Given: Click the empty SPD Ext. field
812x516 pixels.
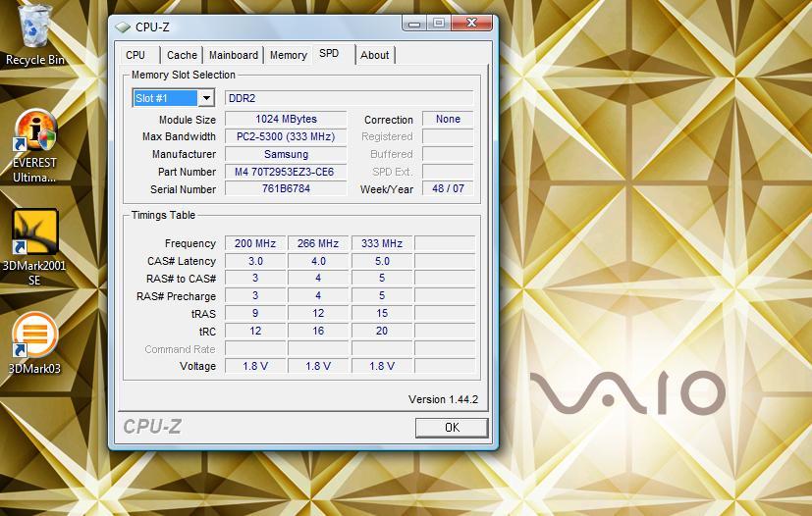Looking at the screenshot, I should point(448,172).
